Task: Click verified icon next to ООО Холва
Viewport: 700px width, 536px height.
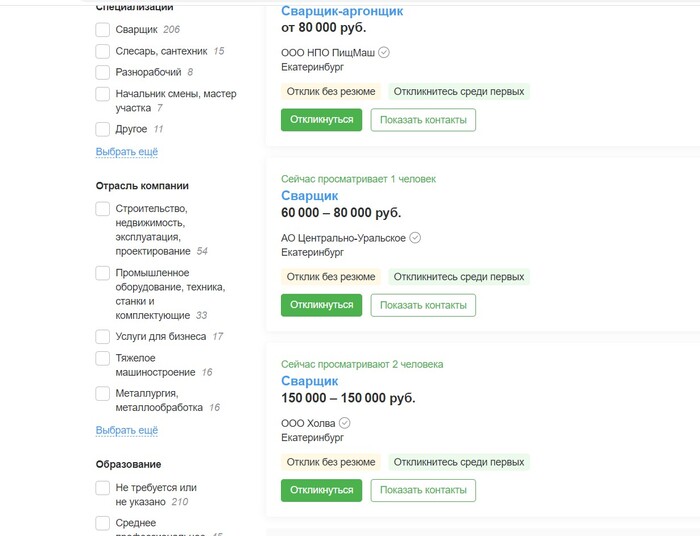Action: (x=345, y=423)
